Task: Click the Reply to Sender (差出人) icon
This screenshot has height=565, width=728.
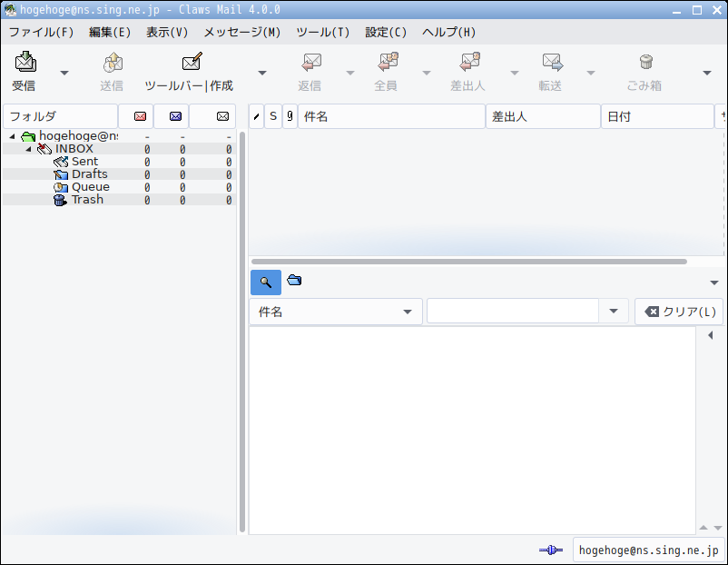Action: 469,62
